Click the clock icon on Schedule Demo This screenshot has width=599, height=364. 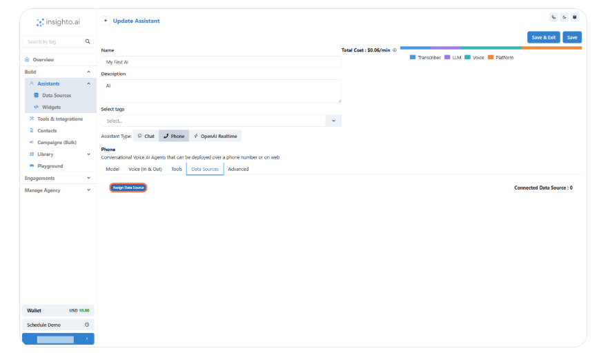(87, 325)
